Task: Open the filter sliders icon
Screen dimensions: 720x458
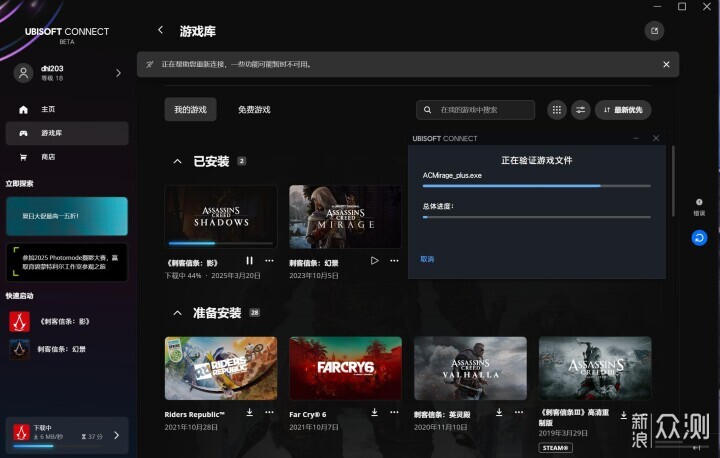Action: pos(580,110)
